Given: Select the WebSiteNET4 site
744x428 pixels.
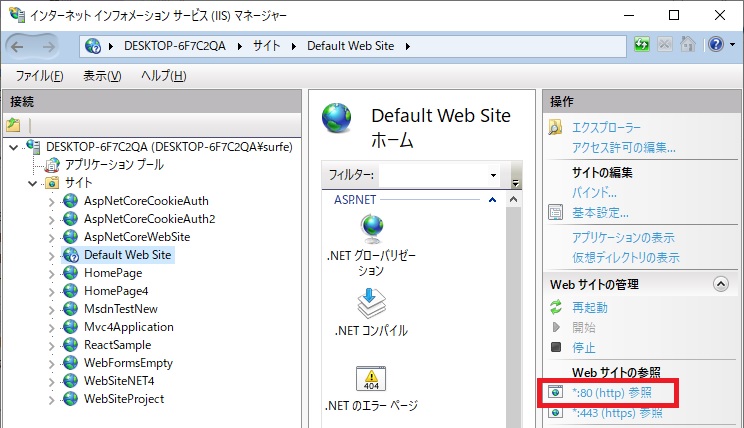Looking at the screenshot, I should (119, 381).
